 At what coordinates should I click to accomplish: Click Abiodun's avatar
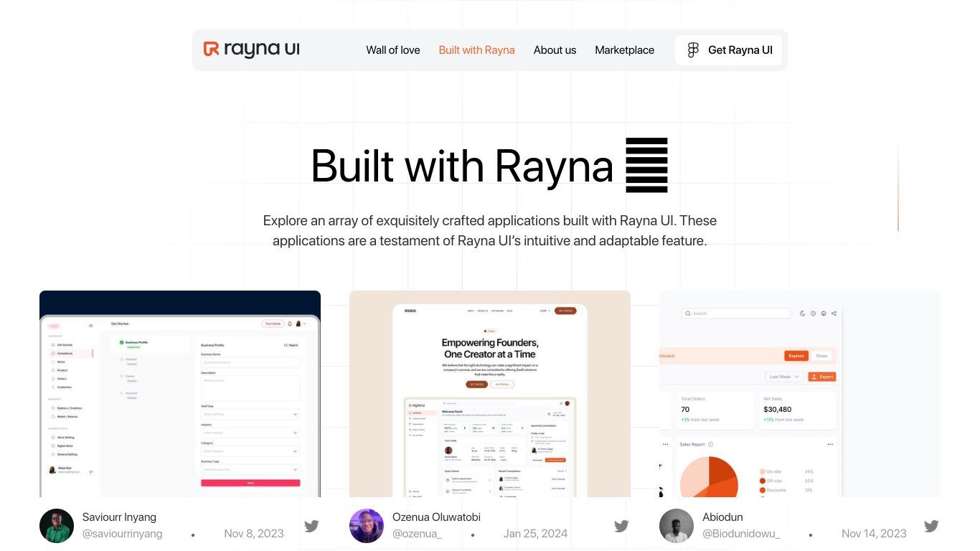click(x=677, y=526)
